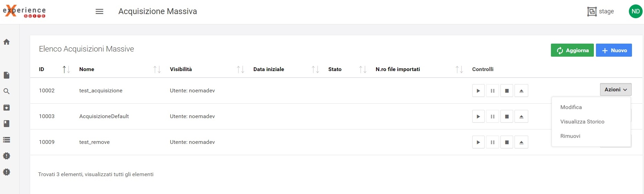Eject the test_acquisizione acquisition
Screen dimensions: 644x194
521,91
